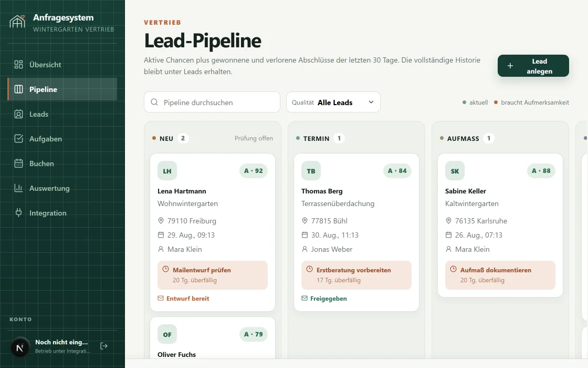Click the A · 84 score badge
588x368 pixels.
tap(397, 171)
